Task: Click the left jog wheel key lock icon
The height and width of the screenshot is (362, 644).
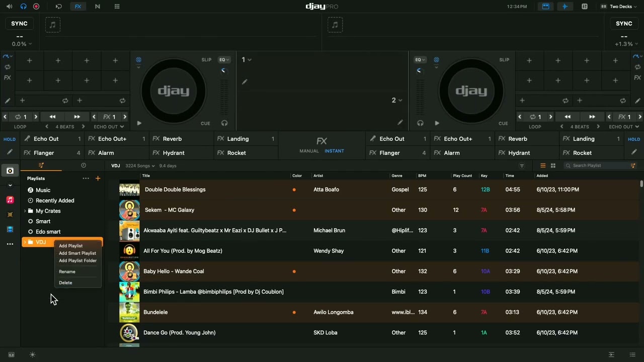Action: (x=138, y=60)
